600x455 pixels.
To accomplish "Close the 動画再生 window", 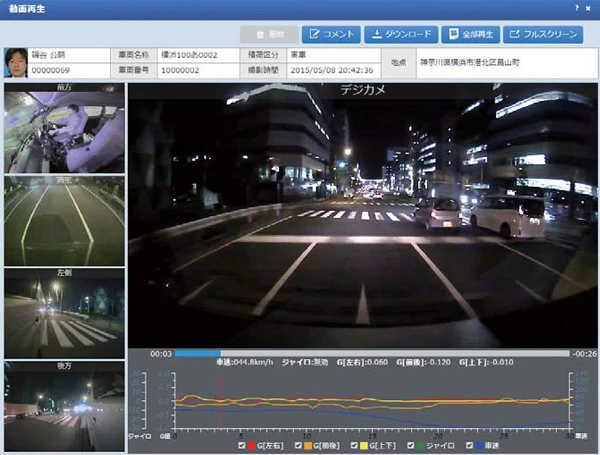I will click(x=589, y=7).
